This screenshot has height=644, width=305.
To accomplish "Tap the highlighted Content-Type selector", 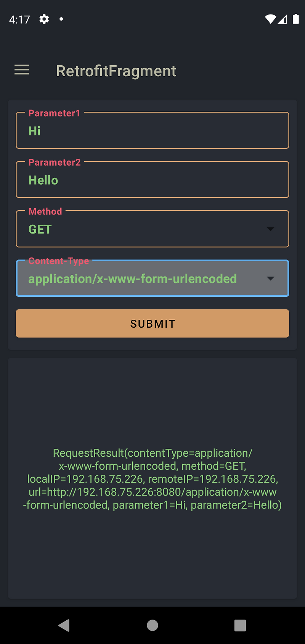I will [x=152, y=279].
